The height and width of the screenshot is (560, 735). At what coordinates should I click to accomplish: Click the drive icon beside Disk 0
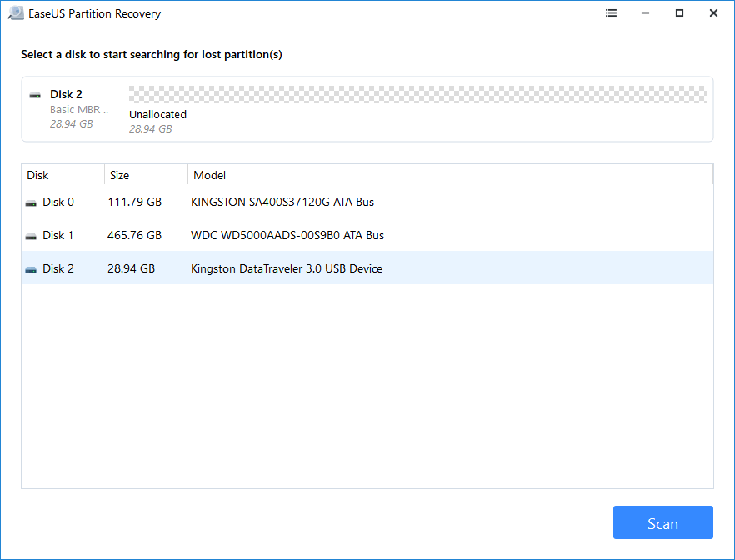tap(30, 202)
